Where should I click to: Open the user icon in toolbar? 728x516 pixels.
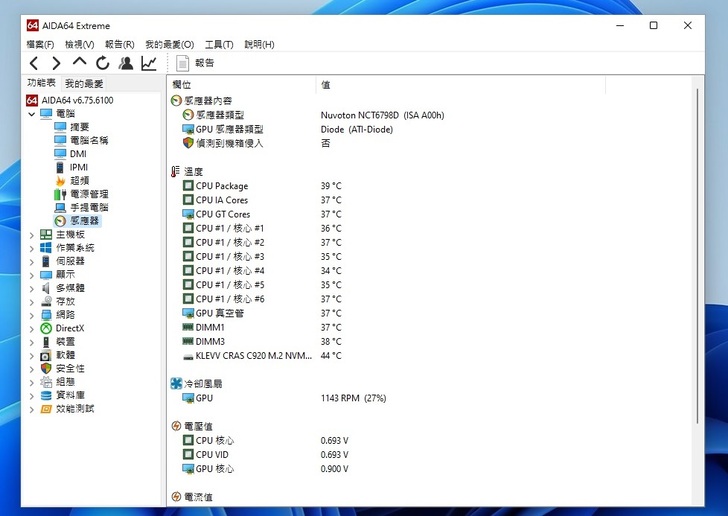click(x=126, y=63)
